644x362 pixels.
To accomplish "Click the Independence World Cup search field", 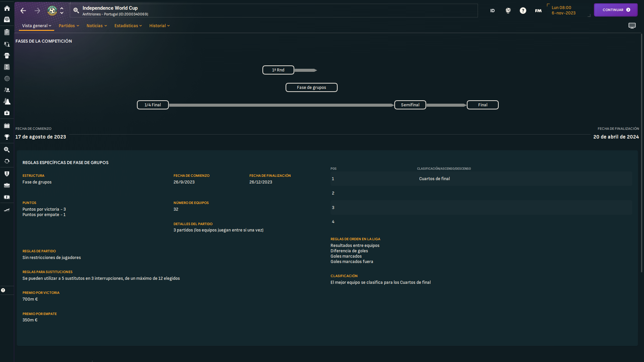I will point(274,10).
